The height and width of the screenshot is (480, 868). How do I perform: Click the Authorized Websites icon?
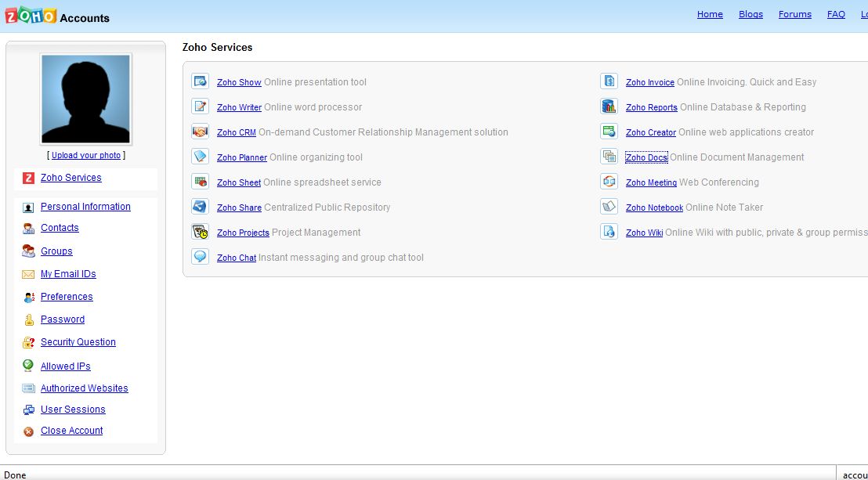point(28,388)
